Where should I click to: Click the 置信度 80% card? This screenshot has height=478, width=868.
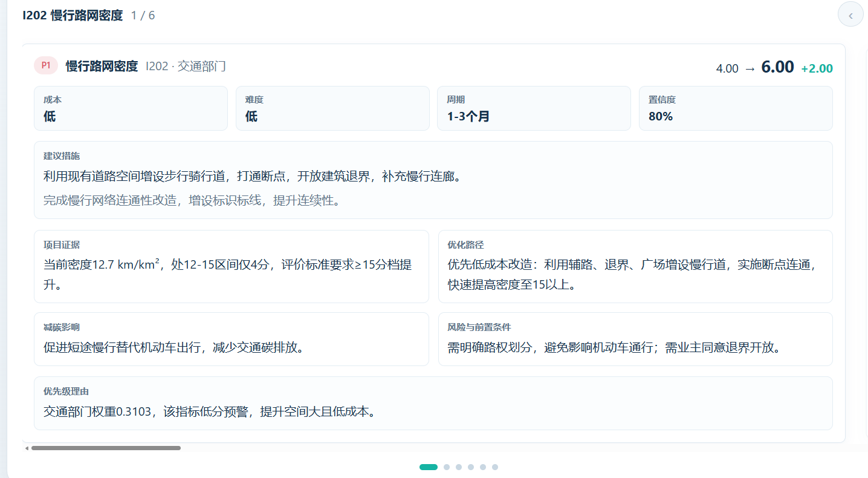pyautogui.click(x=736, y=108)
